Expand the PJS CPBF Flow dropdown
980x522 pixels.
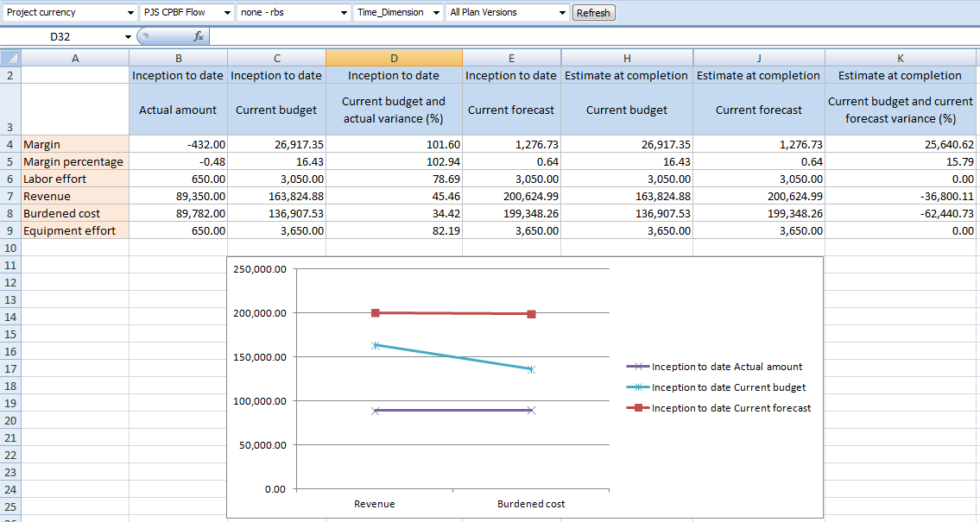(227, 13)
